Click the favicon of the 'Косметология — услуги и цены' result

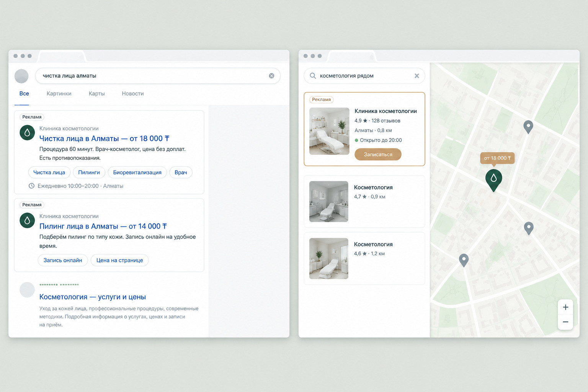coord(27,290)
